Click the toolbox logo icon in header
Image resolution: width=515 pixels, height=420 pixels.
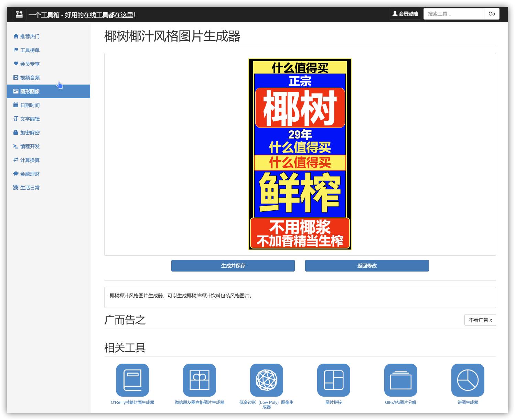[19, 14]
